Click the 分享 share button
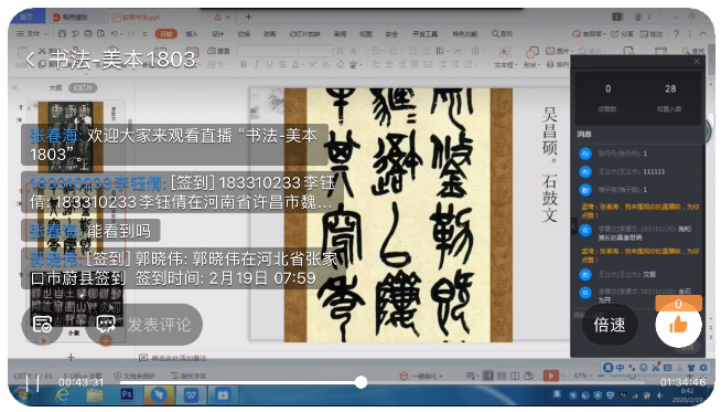The width and height of the screenshot is (722, 412). 622,34
